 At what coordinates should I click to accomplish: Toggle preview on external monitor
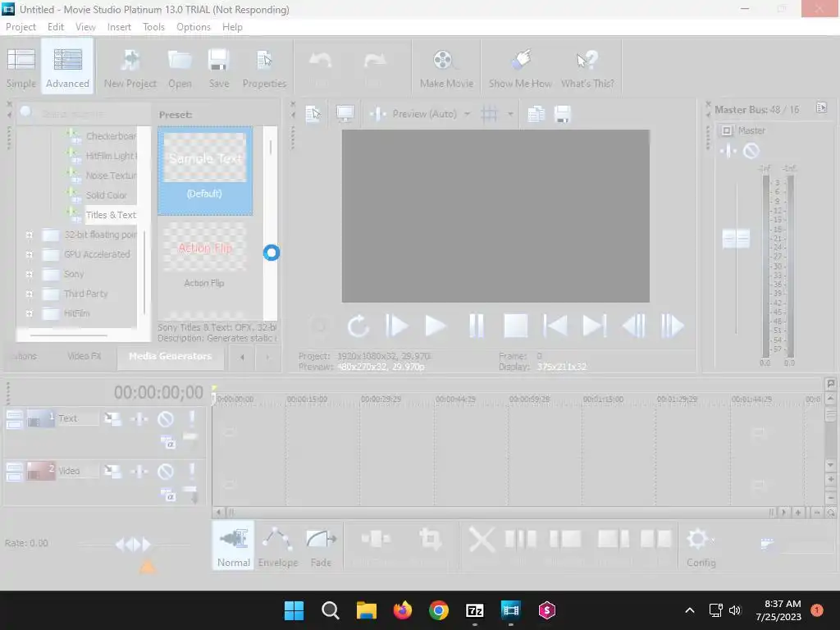(345, 113)
